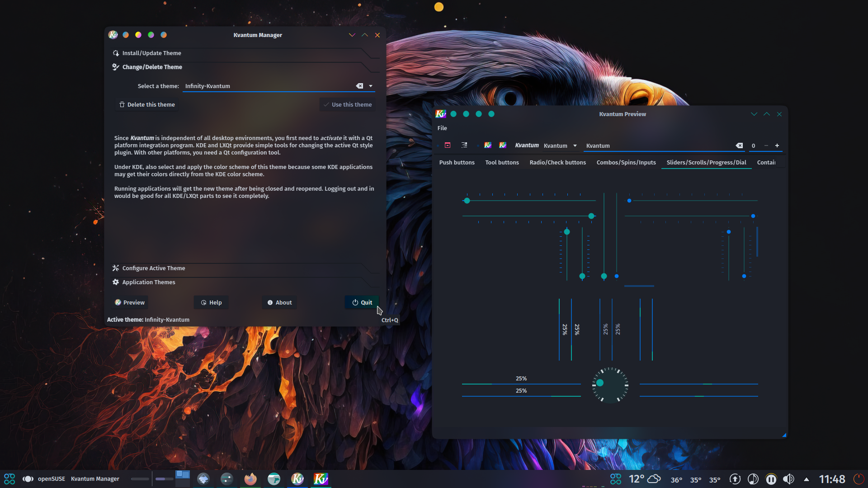This screenshot has width=868, height=488.
Task: Switch to Combos/Spins/Inputs tab
Action: point(626,162)
